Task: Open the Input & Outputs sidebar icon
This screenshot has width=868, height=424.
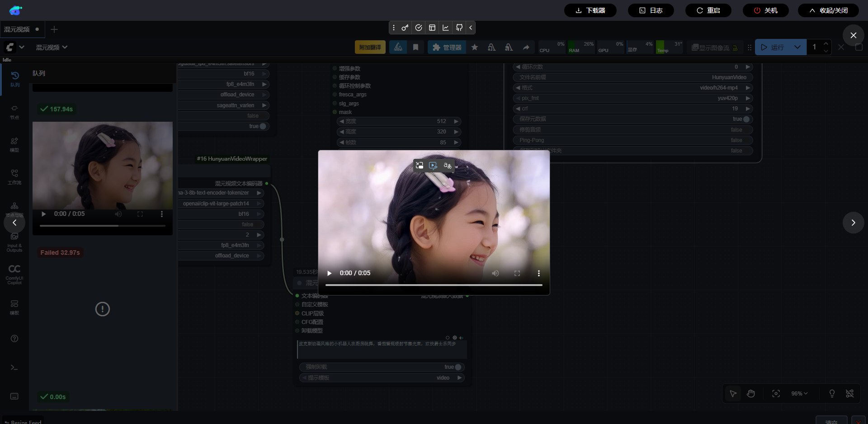Action: point(14,242)
